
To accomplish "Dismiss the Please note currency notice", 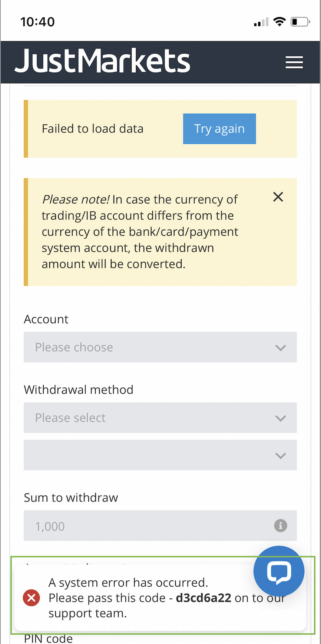I will pyautogui.click(x=278, y=197).
